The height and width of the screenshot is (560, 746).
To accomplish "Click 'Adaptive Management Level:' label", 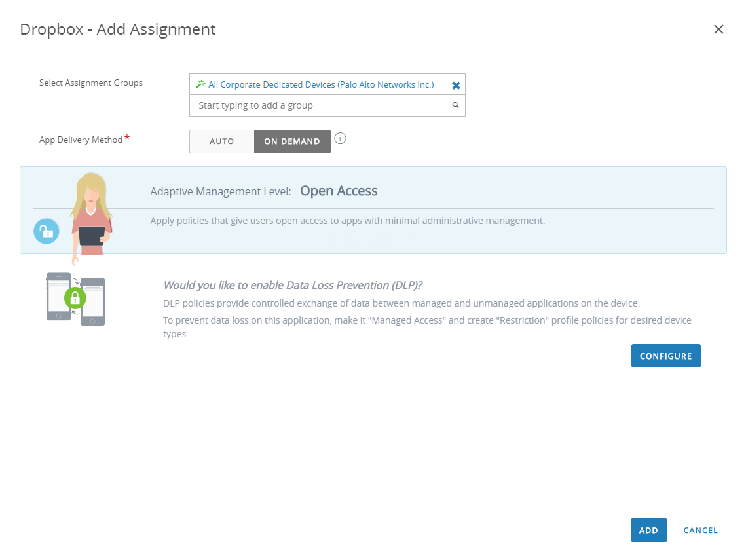I will coord(220,191).
